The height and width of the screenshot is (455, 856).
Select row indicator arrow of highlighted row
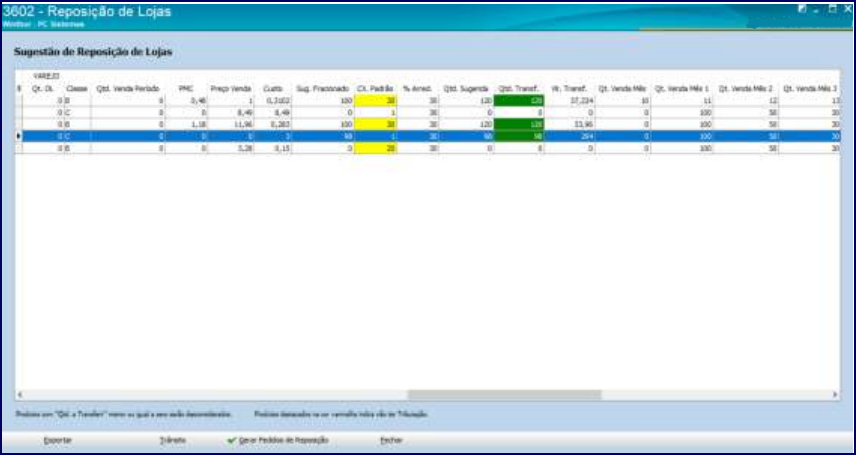pyautogui.click(x=19, y=136)
